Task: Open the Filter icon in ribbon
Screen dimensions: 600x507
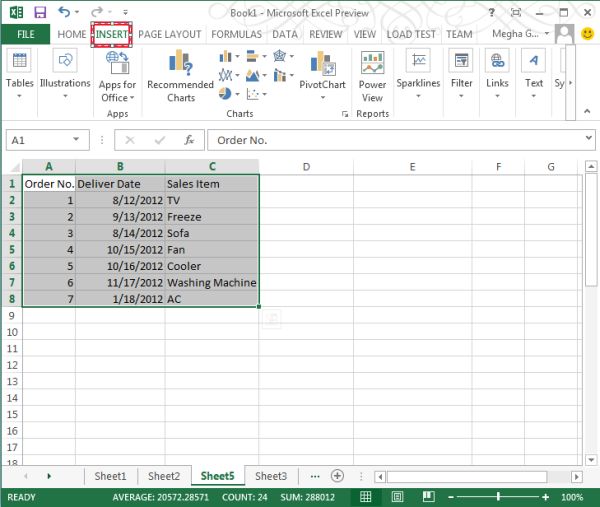Action: pos(461,60)
